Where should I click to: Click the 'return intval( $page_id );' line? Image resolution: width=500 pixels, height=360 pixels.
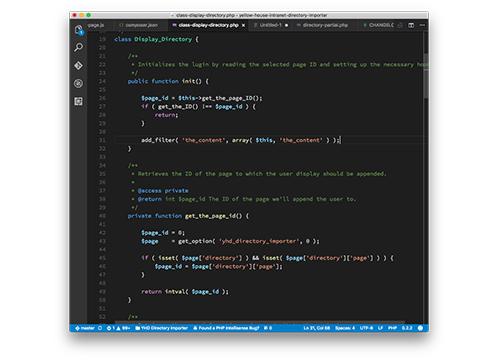[x=185, y=292]
